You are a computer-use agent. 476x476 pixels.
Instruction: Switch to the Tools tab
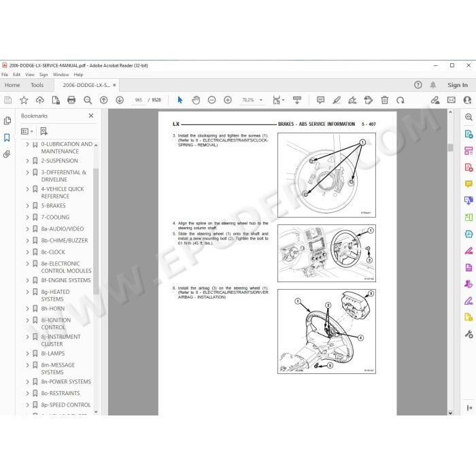(x=37, y=85)
